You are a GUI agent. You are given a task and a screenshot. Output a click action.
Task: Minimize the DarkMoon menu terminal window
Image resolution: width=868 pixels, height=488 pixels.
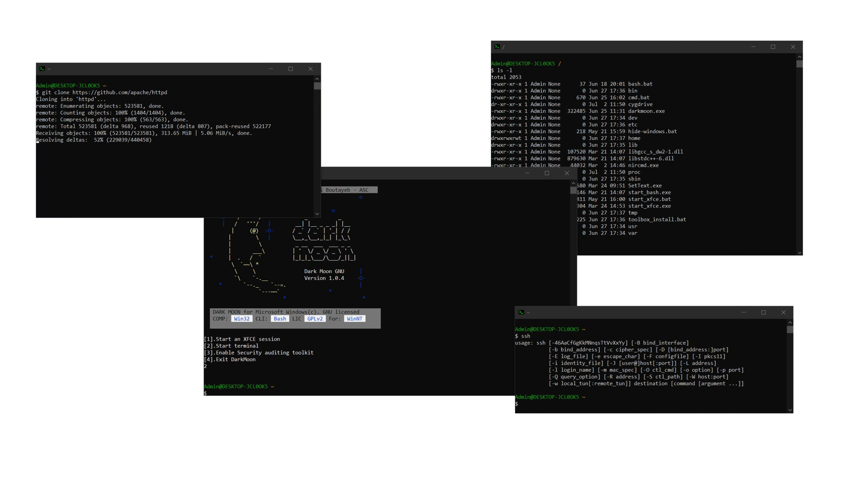point(527,173)
